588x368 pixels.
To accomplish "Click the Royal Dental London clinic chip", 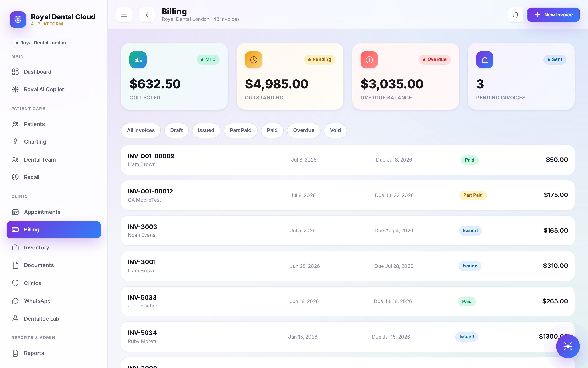I will point(41,43).
